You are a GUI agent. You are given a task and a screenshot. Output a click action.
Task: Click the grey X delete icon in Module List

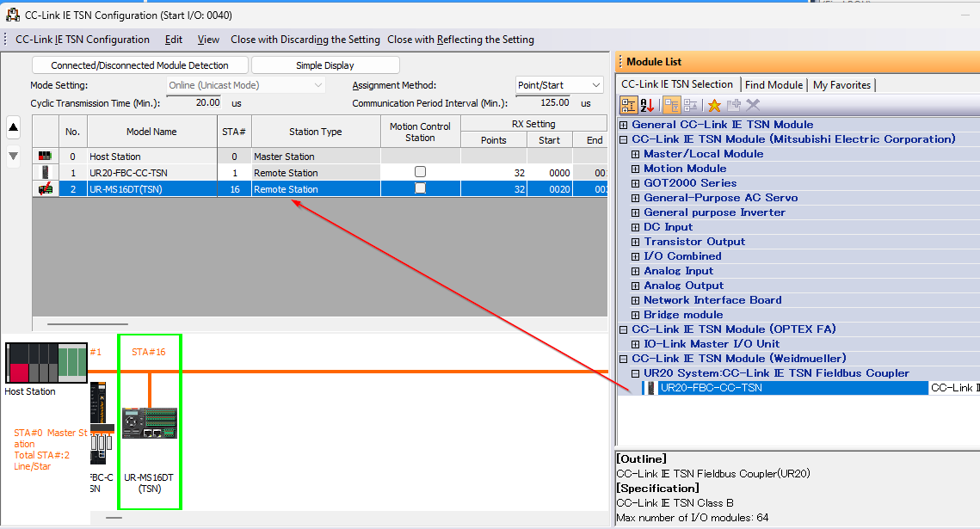[753, 105]
